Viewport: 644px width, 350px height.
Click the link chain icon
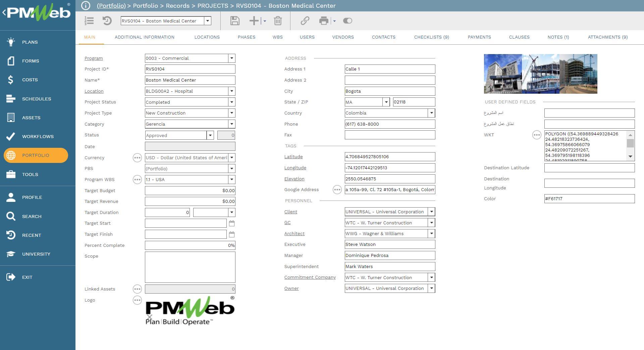pos(305,21)
